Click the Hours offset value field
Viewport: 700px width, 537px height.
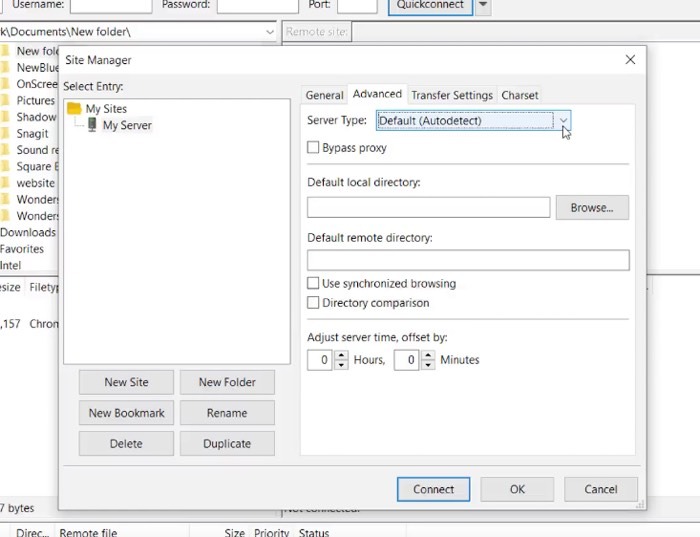point(320,360)
